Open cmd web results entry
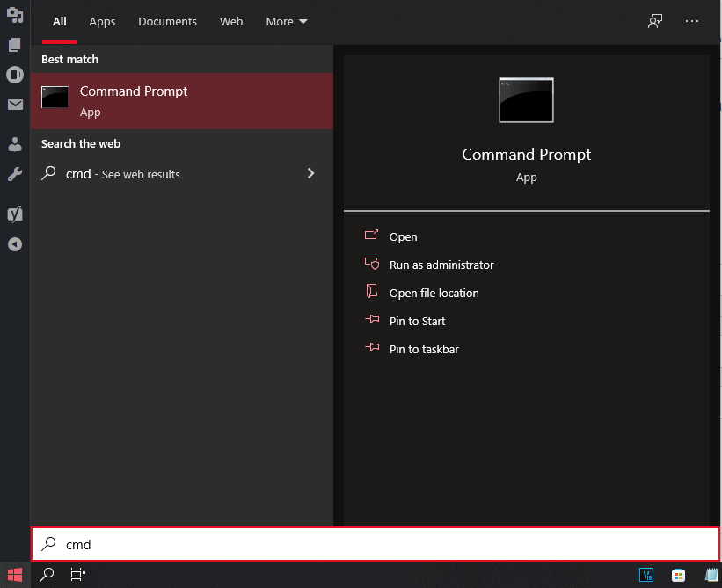Image resolution: width=722 pixels, height=588 pixels. [x=182, y=174]
